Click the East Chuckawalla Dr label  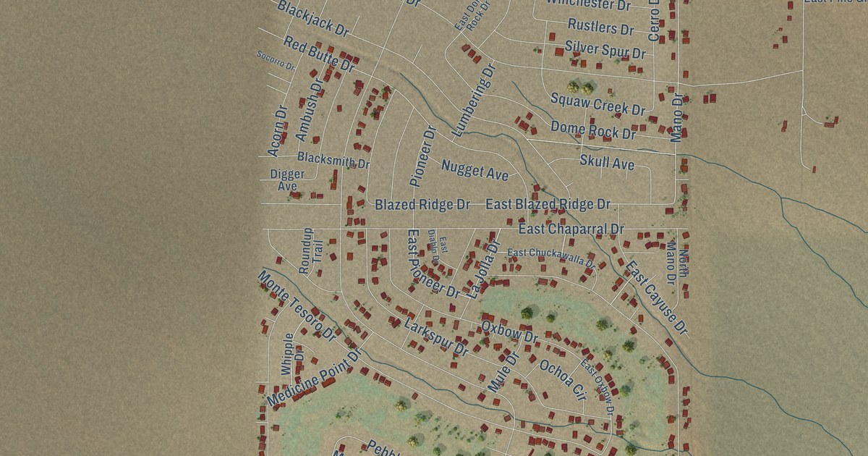pyautogui.click(x=551, y=257)
